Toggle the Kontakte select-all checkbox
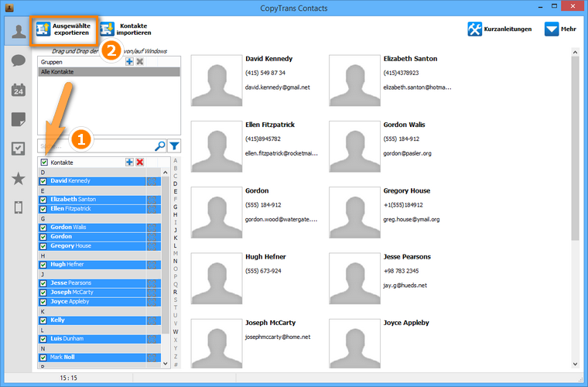 tap(44, 163)
